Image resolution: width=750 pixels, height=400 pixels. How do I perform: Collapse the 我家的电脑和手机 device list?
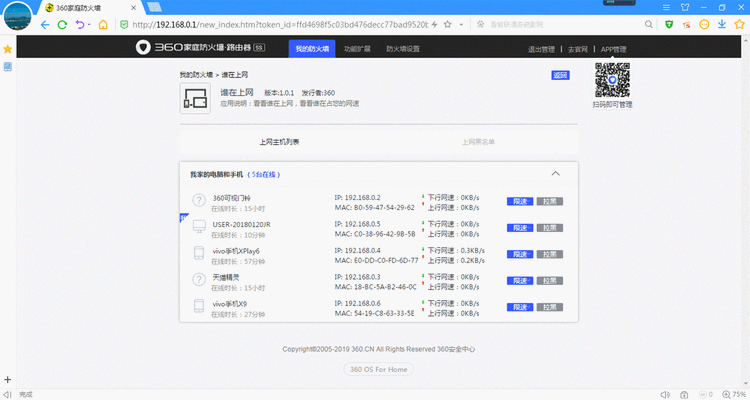pyautogui.click(x=555, y=174)
